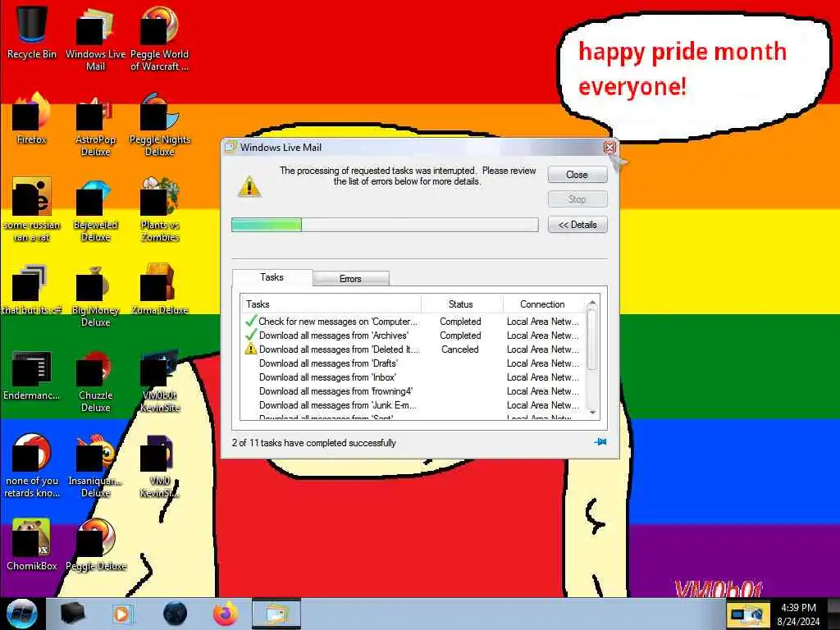Select the VM0b0t KevinSite icon
Viewport: 840px width, 630px height.
159,381
